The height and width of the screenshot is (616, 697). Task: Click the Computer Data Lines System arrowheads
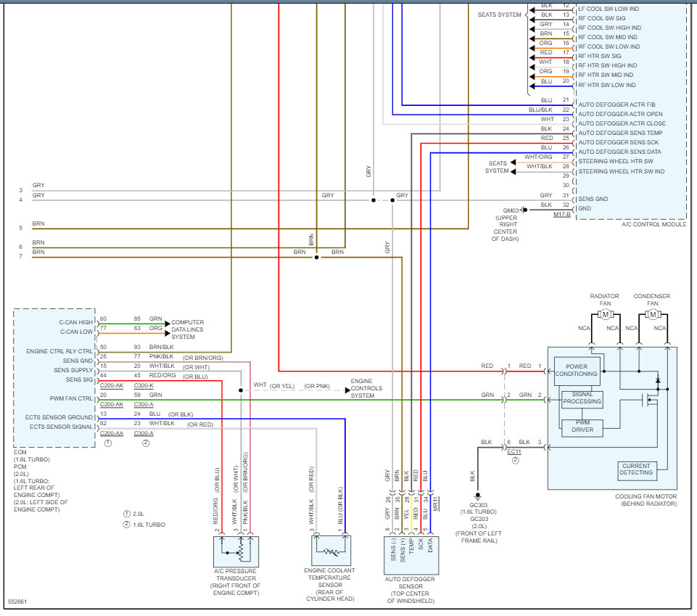[x=168, y=328]
